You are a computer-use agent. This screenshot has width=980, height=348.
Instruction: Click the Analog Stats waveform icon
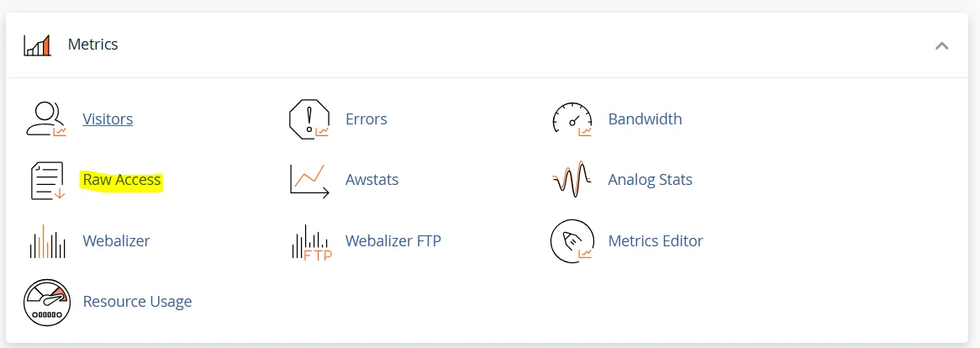click(x=572, y=180)
